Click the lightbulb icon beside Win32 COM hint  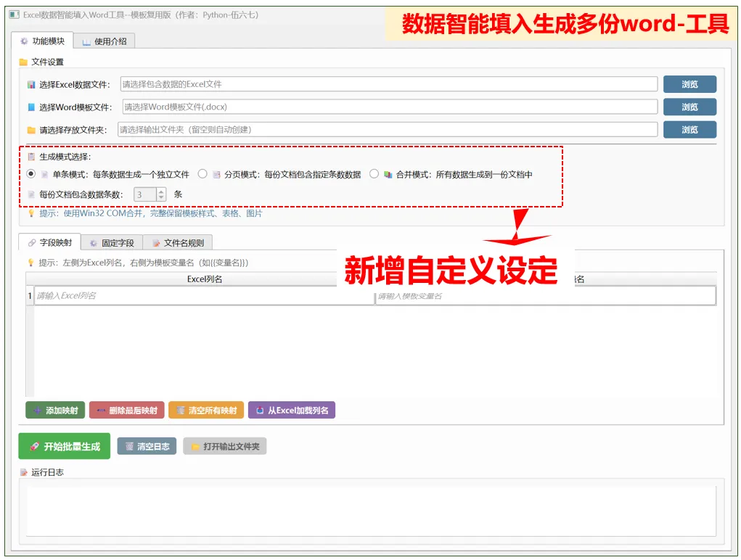[31, 213]
